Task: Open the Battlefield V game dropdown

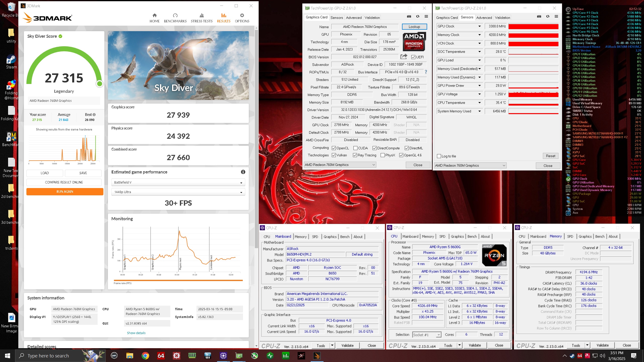Action: point(178,182)
